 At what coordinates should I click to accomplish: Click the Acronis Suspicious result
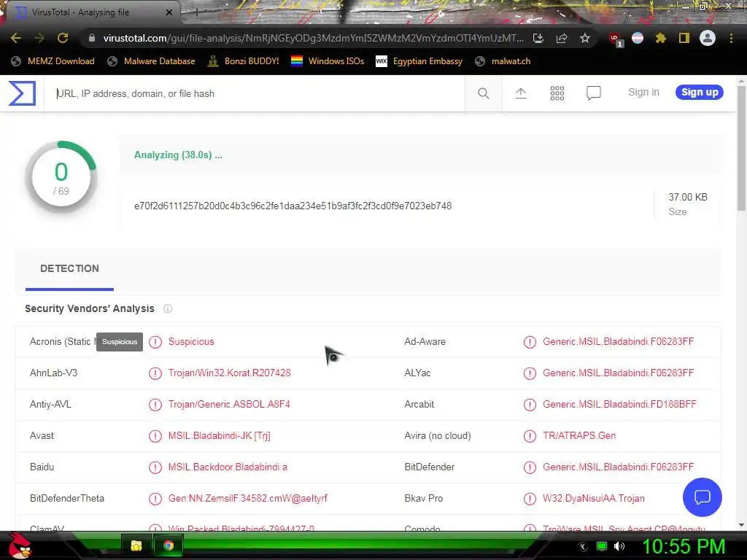191,342
